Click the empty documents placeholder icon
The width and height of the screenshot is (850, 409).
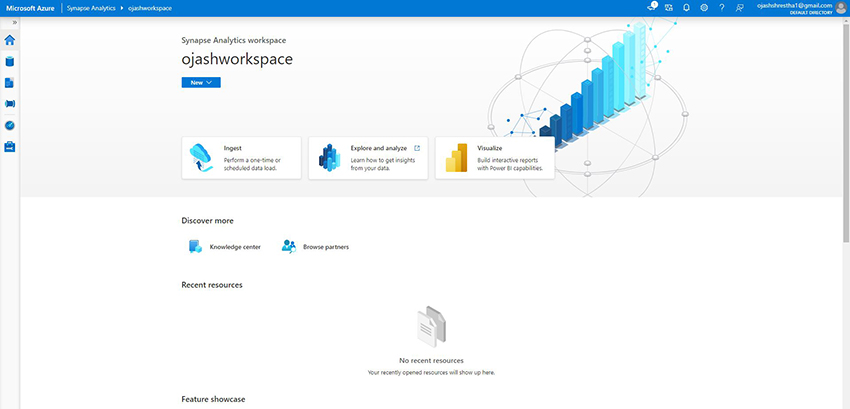click(431, 327)
